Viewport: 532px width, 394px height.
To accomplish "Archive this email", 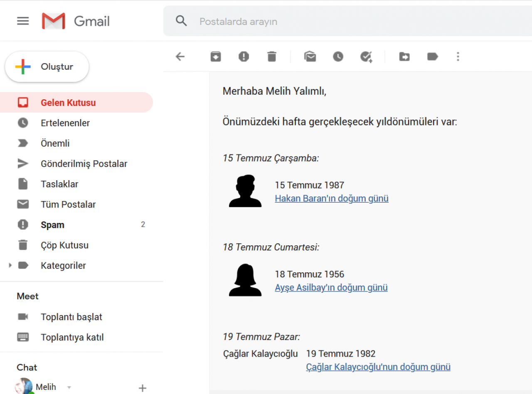I will tap(215, 56).
